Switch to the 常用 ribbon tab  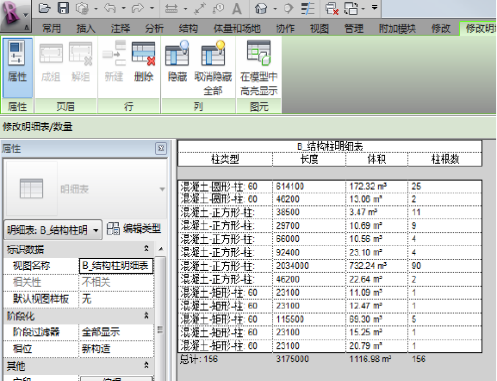(51, 29)
